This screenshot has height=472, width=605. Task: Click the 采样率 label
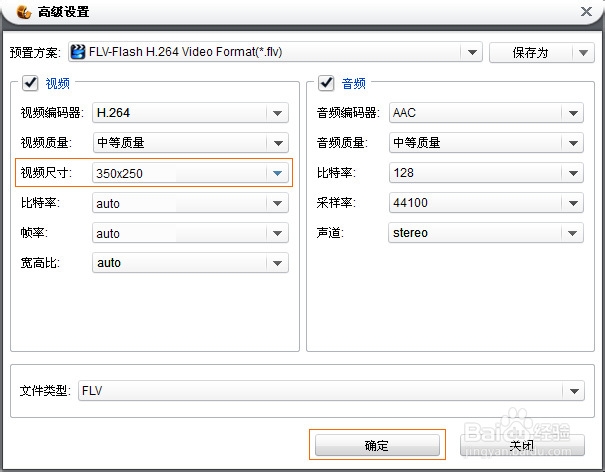pyautogui.click(x=336, y=203)
